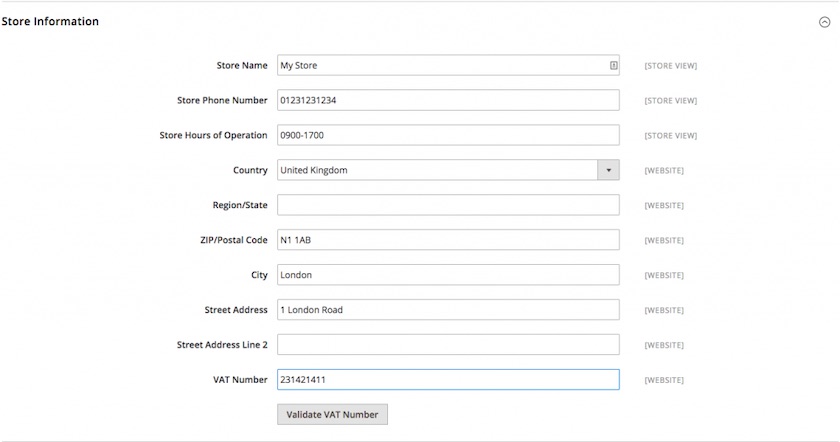This screenshot has height=442, width=840.
Task: Click the VAT Number label
Action: pos(240,379)
